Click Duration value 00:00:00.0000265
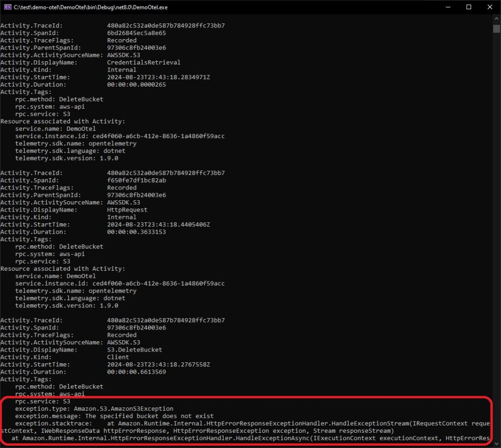Screen dimensions: 501x448 coord(137,84)
